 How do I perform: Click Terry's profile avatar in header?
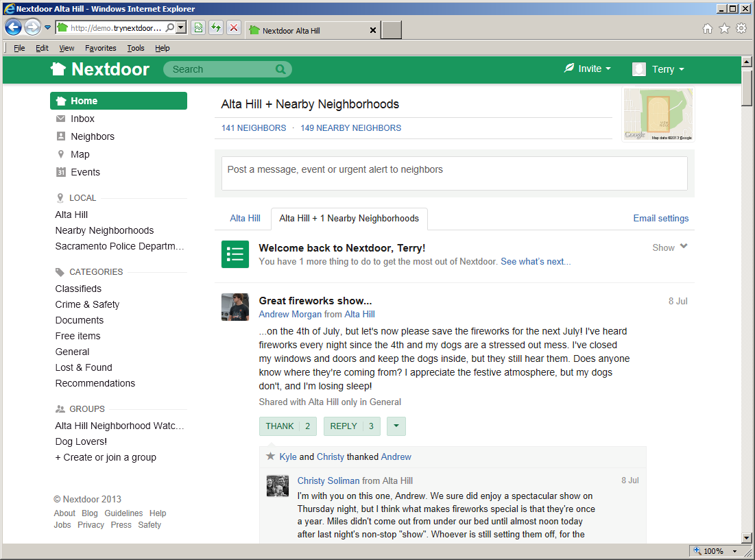pyautogui.click(x=639, y=69)
